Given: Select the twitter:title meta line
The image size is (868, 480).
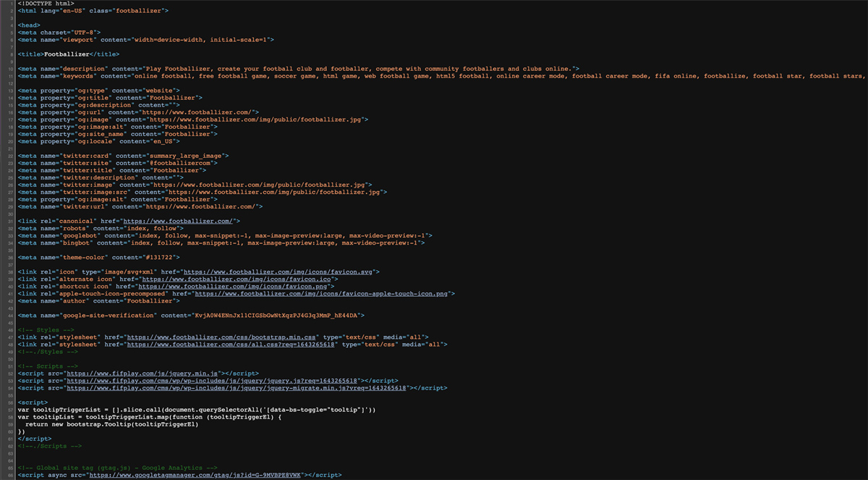Looking at the screenshot, I should (111, 170).
